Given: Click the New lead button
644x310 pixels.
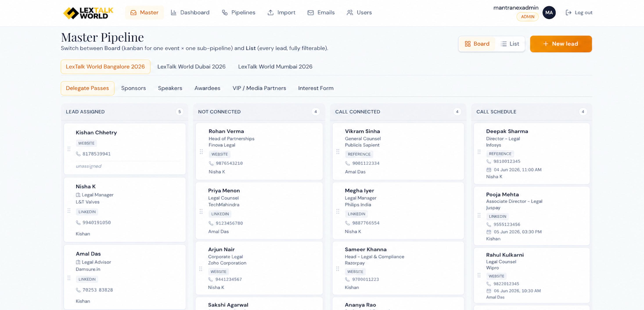Looking at the screenshot, I should click(x=561, y=44).
